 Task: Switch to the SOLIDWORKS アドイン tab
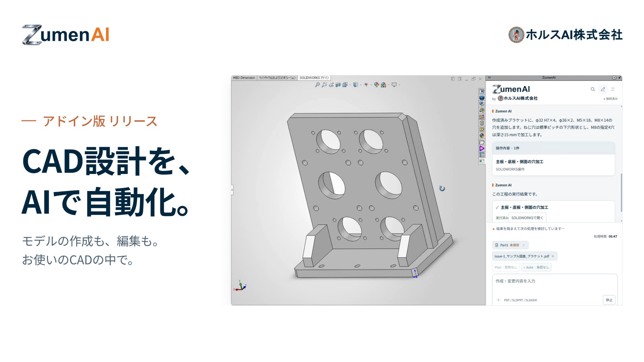pyautogui.click(x=314, y=78)
